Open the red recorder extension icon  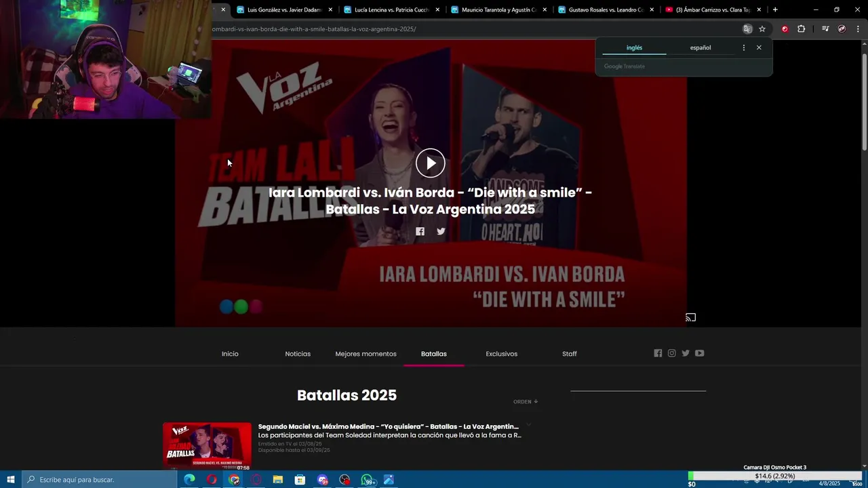[x=785, y=29]
